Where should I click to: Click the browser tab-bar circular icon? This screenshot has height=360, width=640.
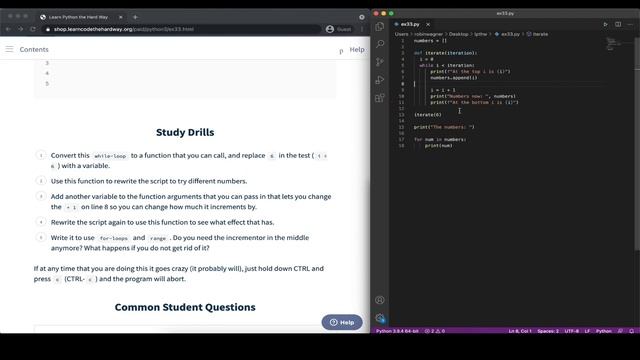tap(362, 17)
